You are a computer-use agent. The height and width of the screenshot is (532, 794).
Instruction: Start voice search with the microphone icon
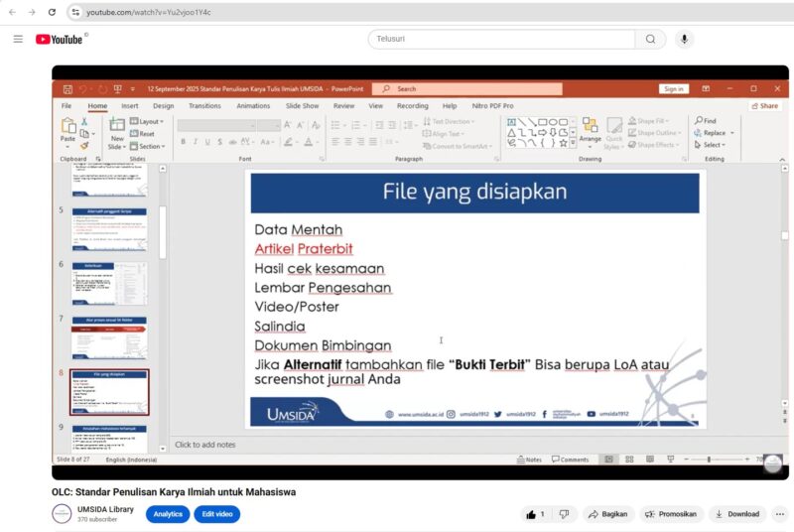pos(684,39)
